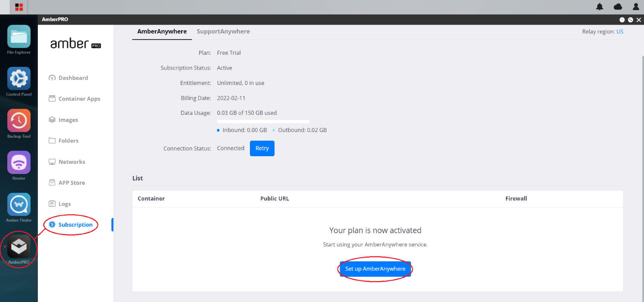
Task: Open Logs section
Action: [x=65, y=204]
